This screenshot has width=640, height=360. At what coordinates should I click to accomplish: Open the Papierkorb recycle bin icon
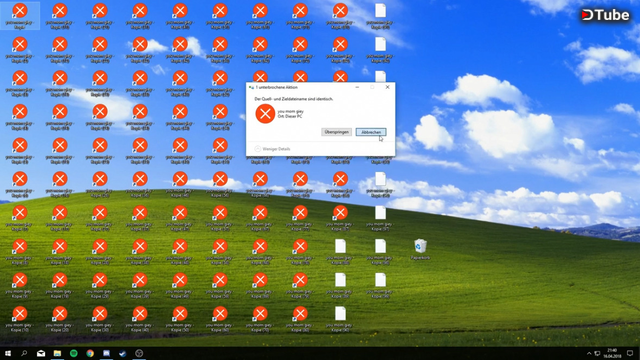(x=420, y=249)
